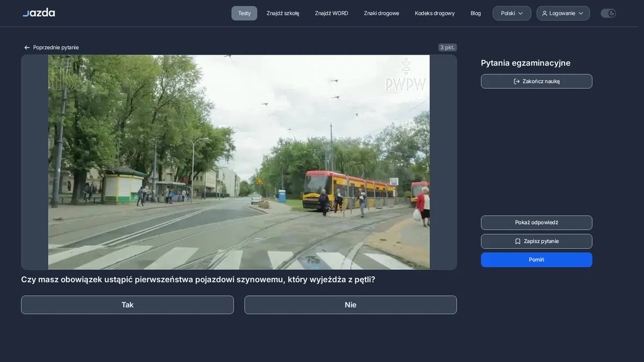The image size is (644, 362).
Task: Go to the Testy tab
Action: [244, 13]
